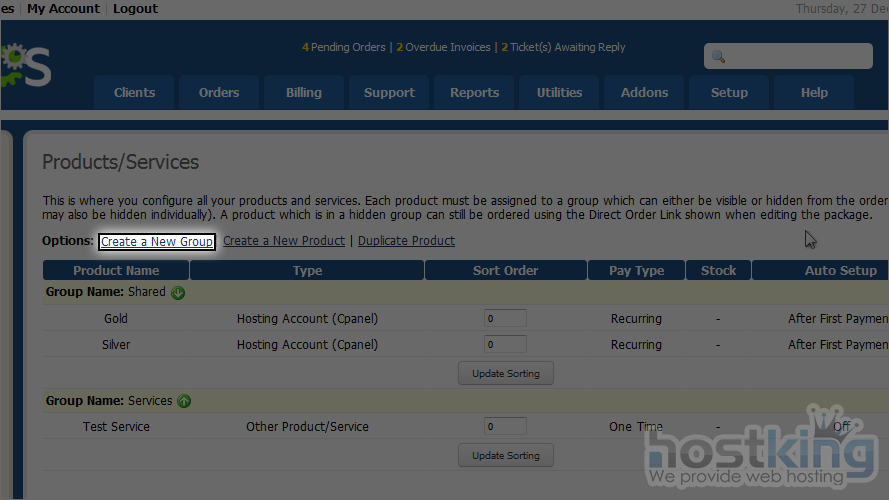Go to the Support tab
Screen dimensions: 889x500
pyautogui.click(x=389, y=92)
